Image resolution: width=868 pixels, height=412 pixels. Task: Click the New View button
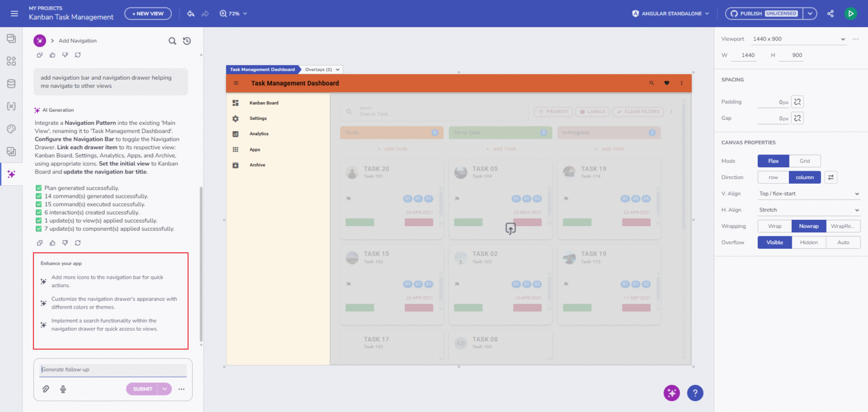[x=148, y=14]
